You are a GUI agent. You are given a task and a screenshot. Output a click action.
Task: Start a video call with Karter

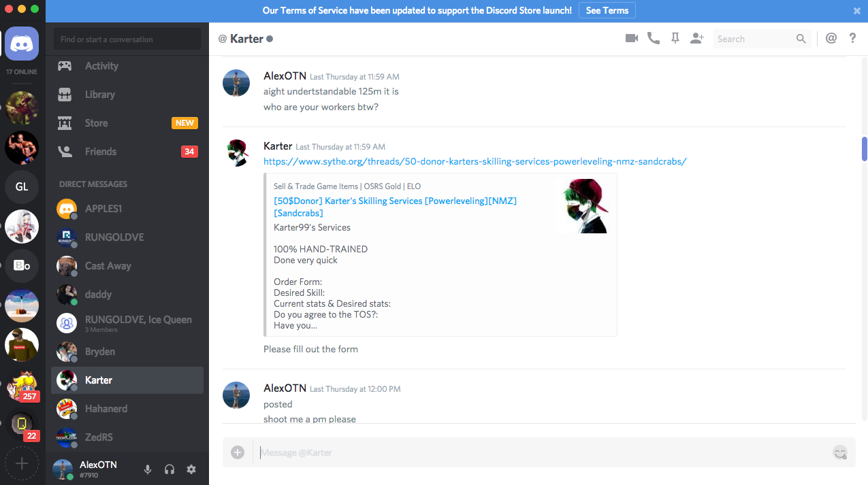pos(632,39)
